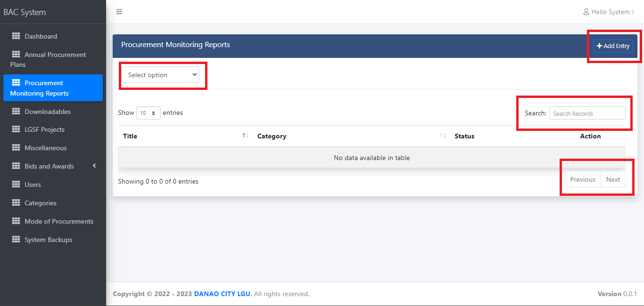
Task: Click the Procurement Monitoring Reports panel heading
Action: point(175,45)
